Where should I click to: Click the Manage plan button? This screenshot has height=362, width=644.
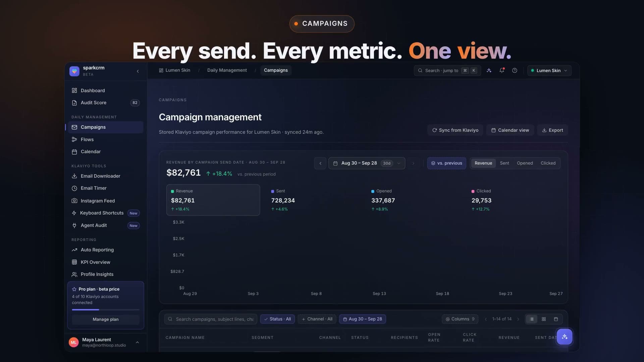tap(106, 319)
